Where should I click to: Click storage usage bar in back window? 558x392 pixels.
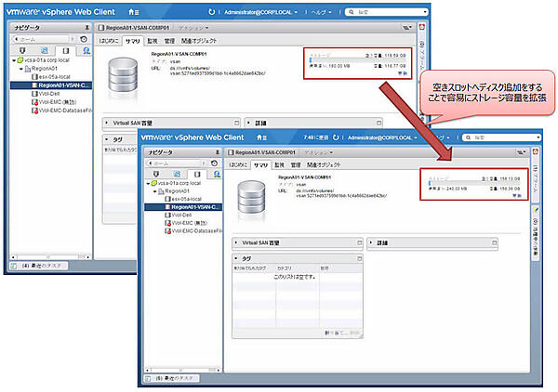tap(357, 60)
